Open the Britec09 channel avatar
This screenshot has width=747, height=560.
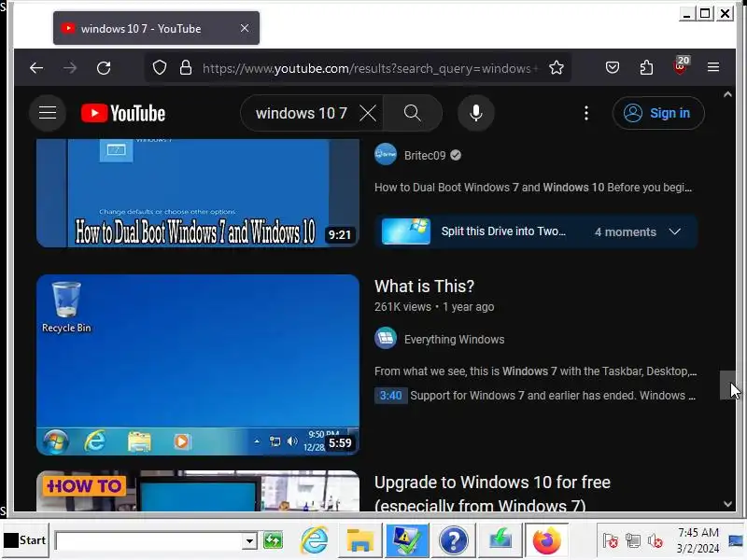386,155
